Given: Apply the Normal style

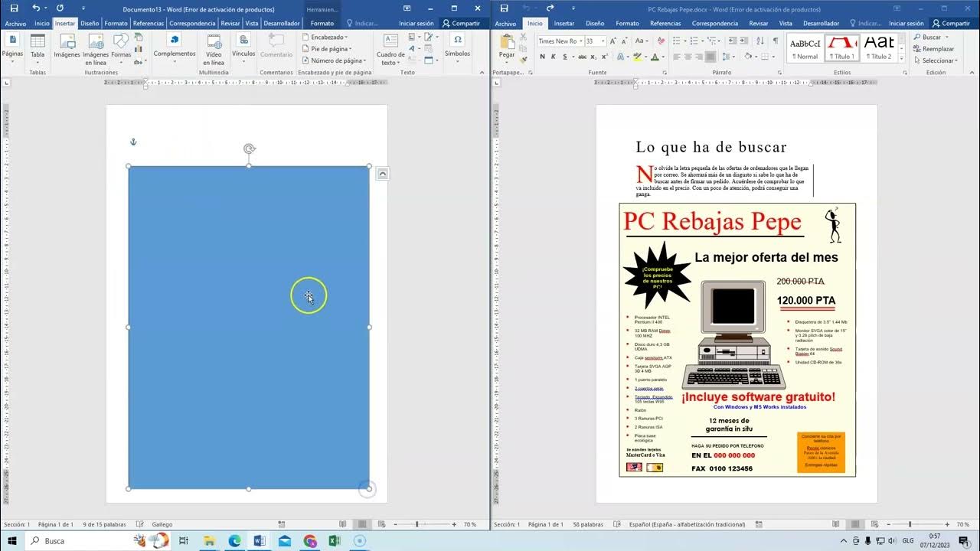Looking at the screenshot, I should 805,47.
